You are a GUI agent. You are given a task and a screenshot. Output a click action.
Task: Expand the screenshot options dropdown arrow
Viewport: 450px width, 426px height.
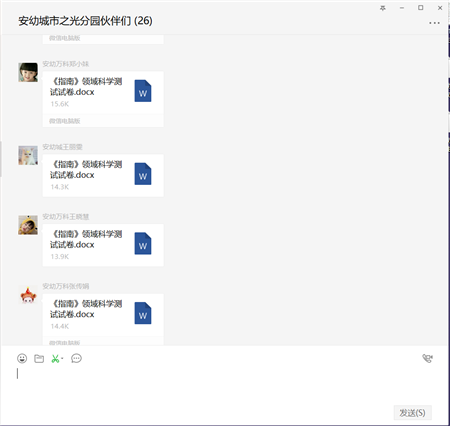pyautogui.click(x=62, y=359)
